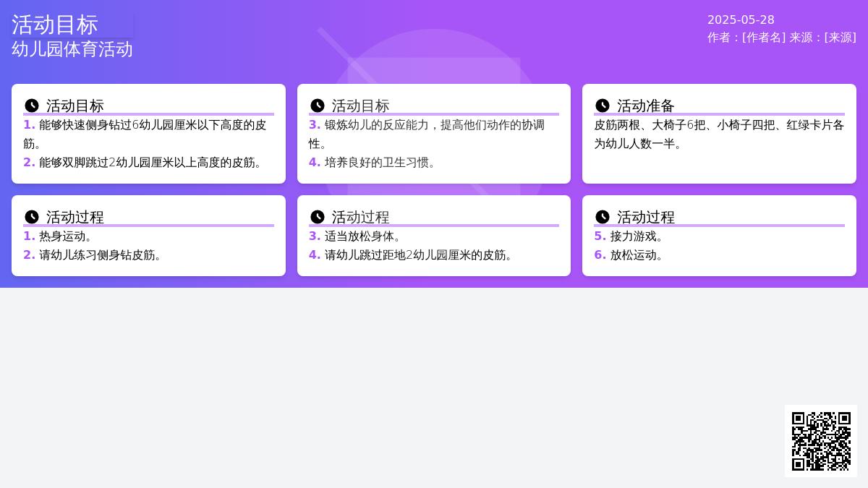Image resolution: width=868 pixels, height=488 pixels.
Task: Click heading 活动目标 above 锻炼幼儿的反应能力
Action: (360, 106)
